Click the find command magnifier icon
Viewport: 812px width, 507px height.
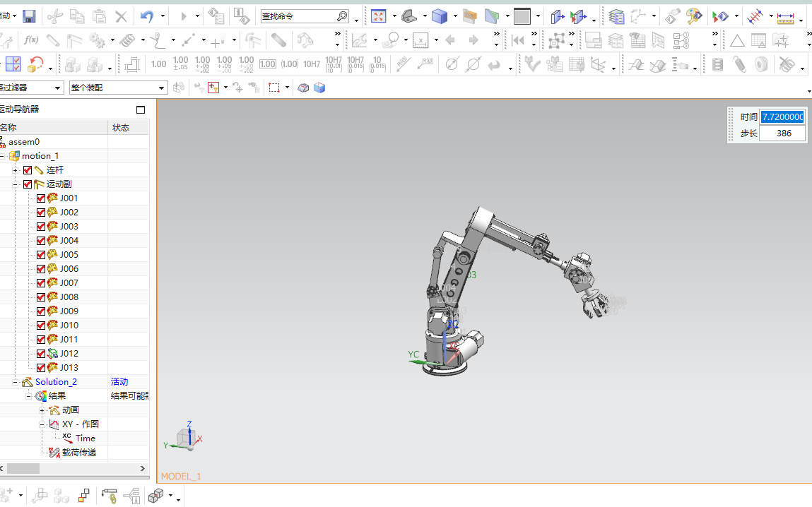[342, 16]
